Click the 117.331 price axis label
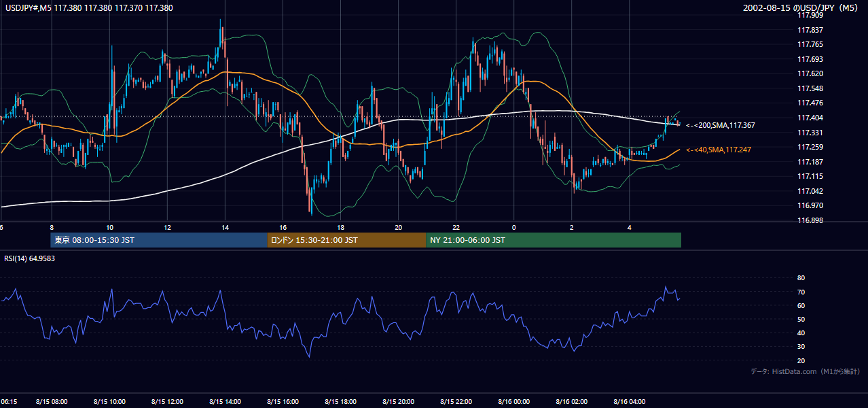This screenshot has height=408, width=868. (x=810, y=133)
